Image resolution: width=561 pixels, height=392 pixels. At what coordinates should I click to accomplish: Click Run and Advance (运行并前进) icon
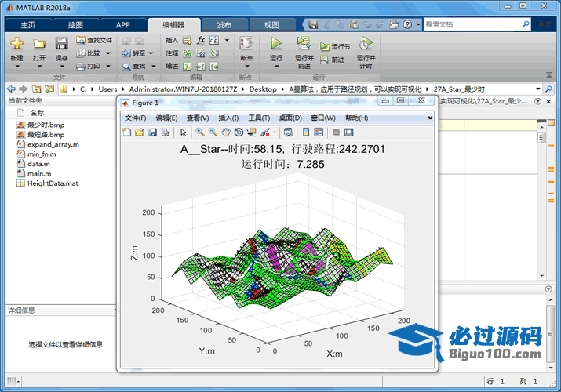[304, 43]
